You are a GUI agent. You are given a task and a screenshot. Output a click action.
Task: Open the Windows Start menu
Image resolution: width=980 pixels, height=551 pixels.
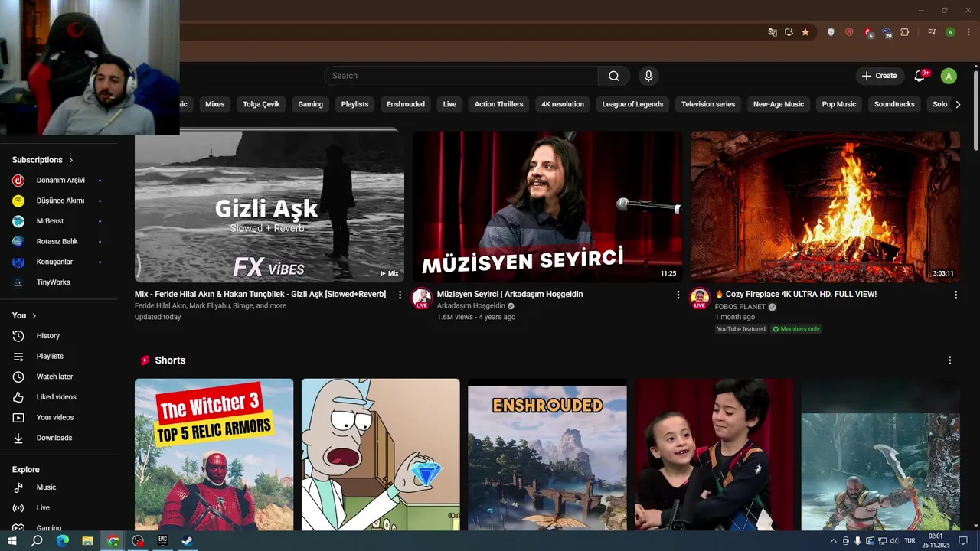coord(12,540)
